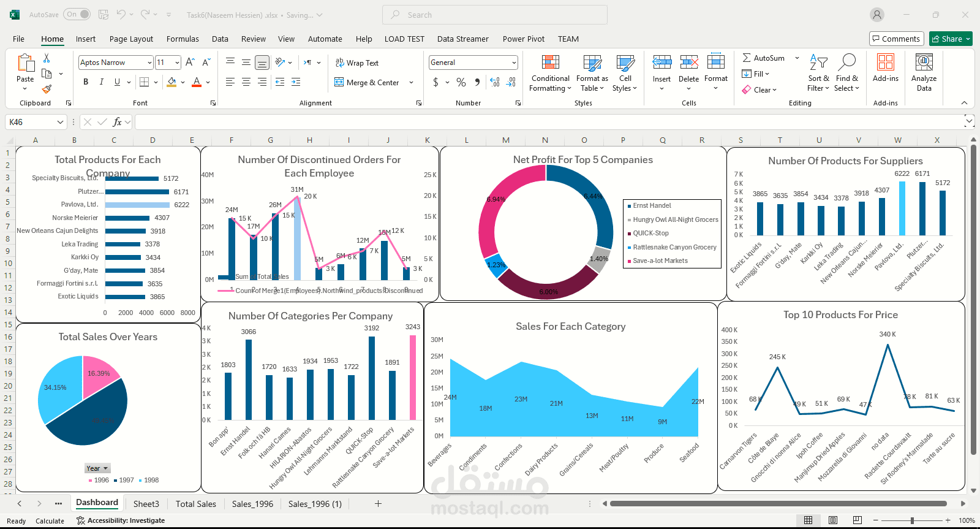Image resolution: width=980 pixels, height=529 pixels.
Task: Click the Cut scissors icon
Action: click(47, 58)
